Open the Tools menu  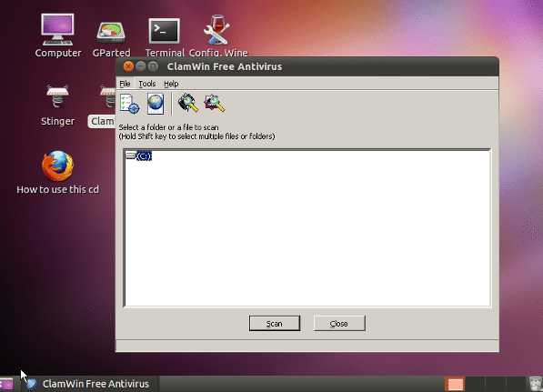coord(147,84)
